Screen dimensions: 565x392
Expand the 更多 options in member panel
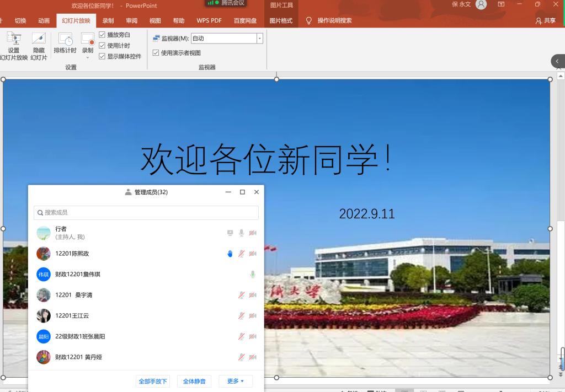click(x=236, y=381)
